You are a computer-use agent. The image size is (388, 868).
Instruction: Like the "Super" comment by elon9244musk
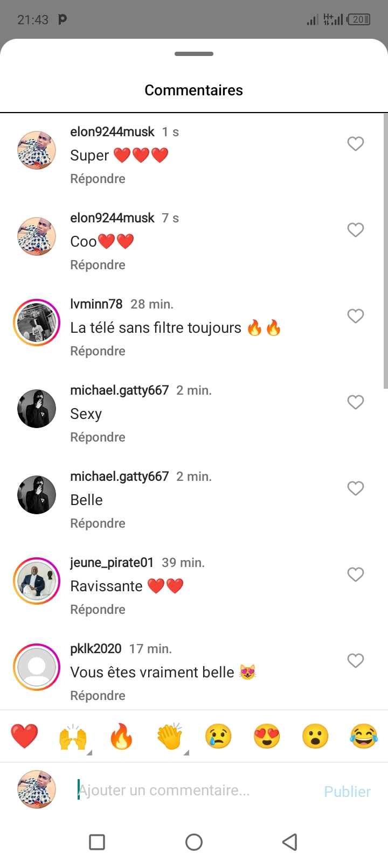pyautogui.click(x=356, y=144)
